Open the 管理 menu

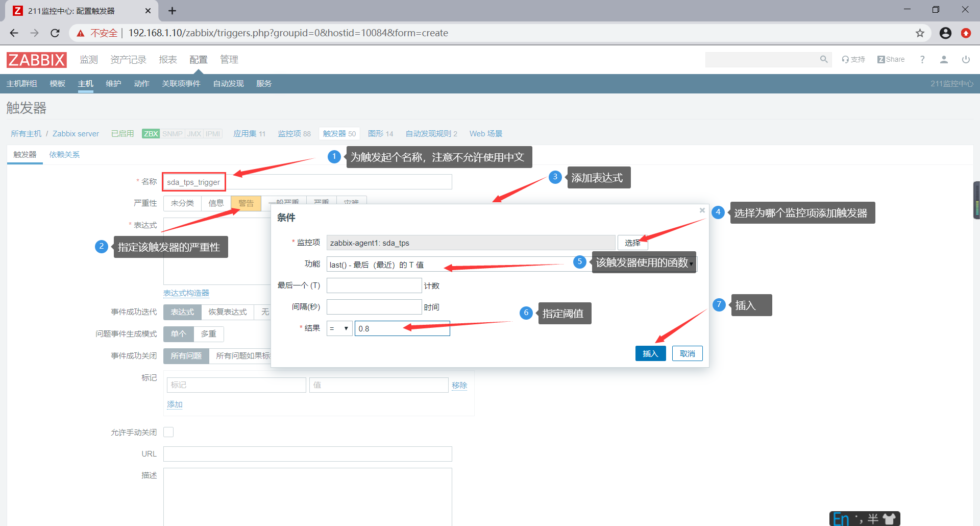[229, 60]
